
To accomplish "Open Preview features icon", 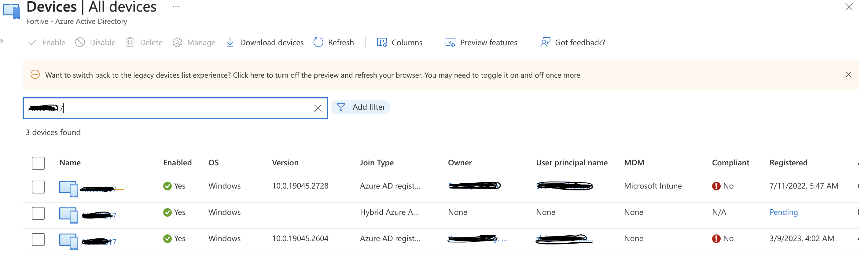I will pos(450,42).
